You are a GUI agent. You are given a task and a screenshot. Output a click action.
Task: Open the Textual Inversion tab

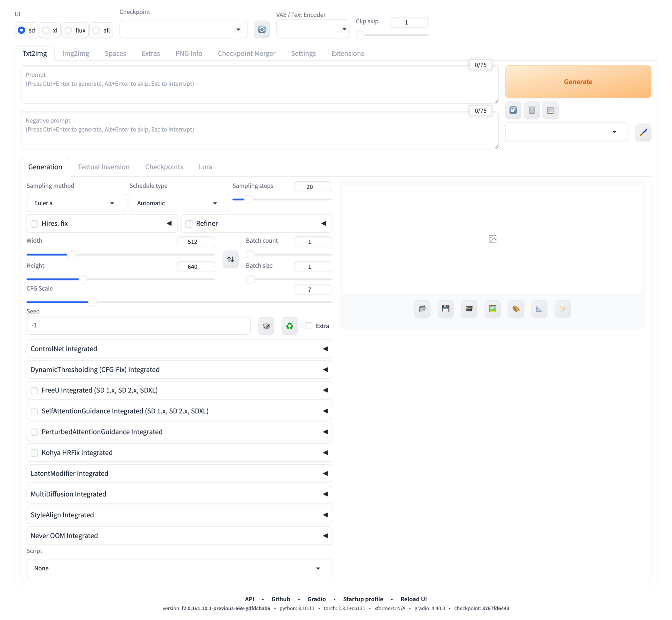click(104, 167)
